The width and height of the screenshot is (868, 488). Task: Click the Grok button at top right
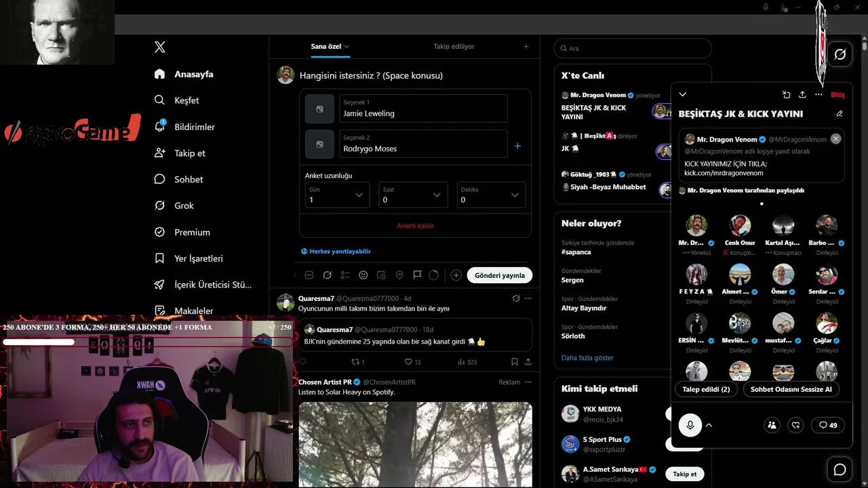point(840,54)
